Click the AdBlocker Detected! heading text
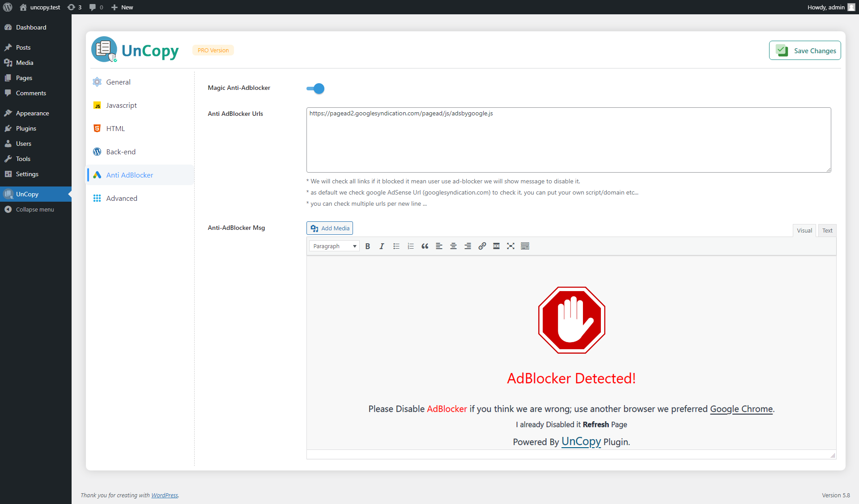Viewport: 859px width, 504px height. click(x=571, y=378)
